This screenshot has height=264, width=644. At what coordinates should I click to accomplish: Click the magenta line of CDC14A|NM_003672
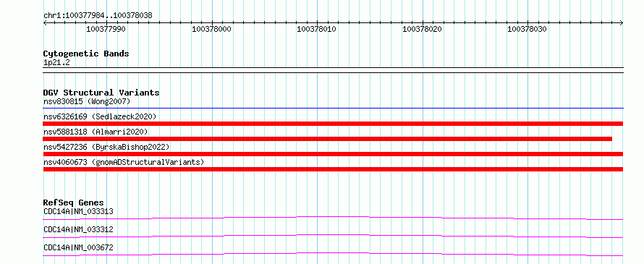pyautogui.click(x=333, y=254)
